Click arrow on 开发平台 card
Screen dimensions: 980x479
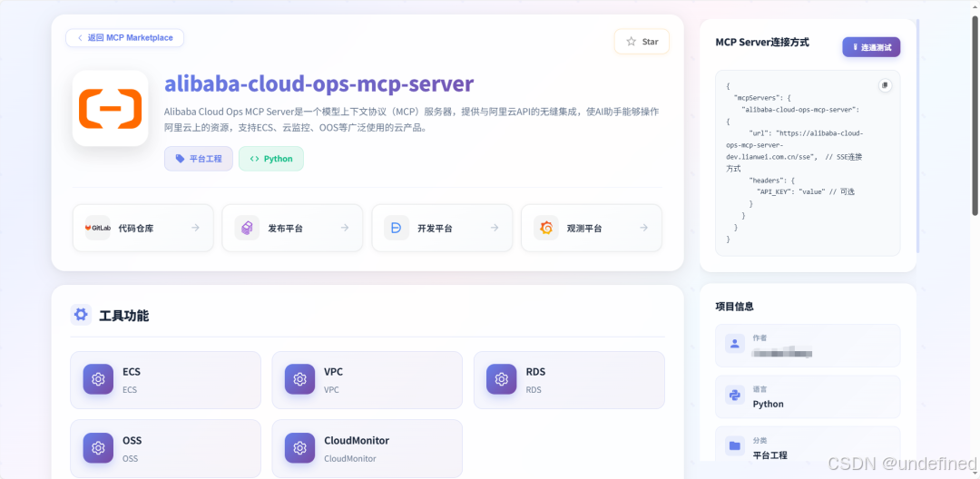[495, 228]
